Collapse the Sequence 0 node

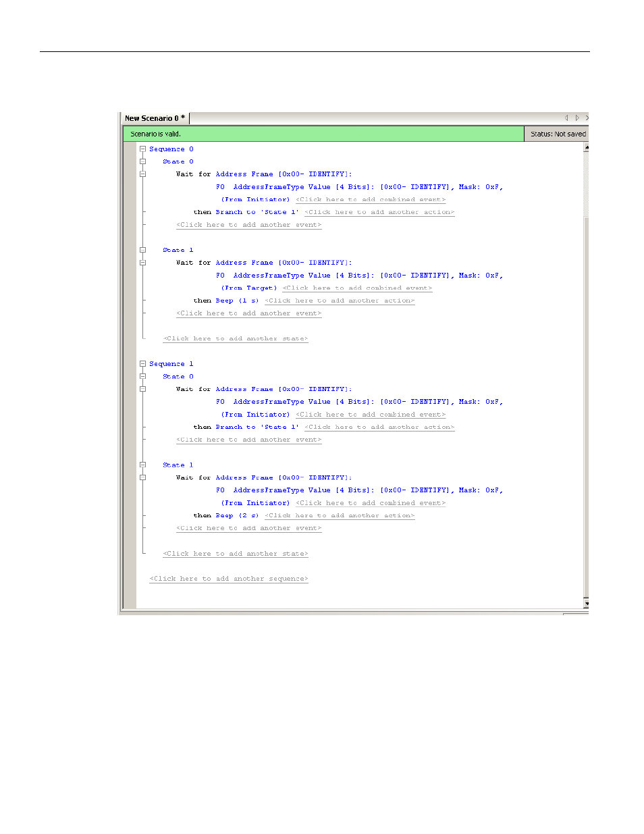click(x=143, y=149)
